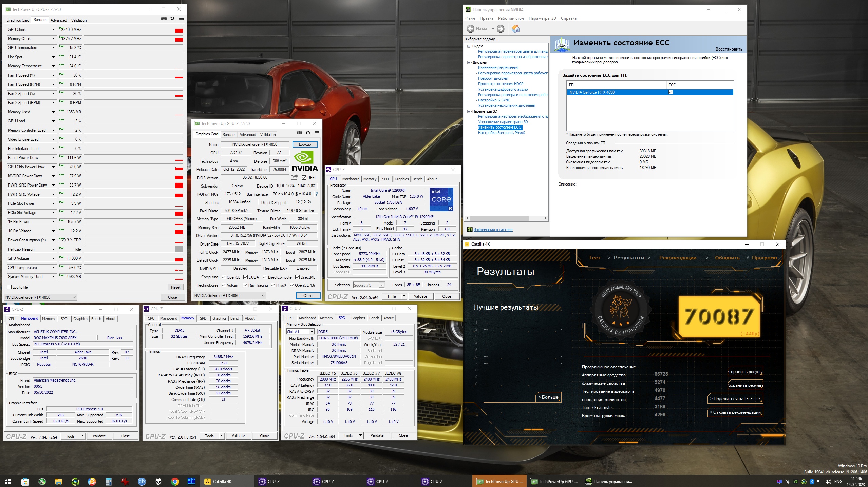Image resolution: width=868 pixels, height=487 pixels.
Task: Collapse the Дисплей tree node
Action: 469,62
